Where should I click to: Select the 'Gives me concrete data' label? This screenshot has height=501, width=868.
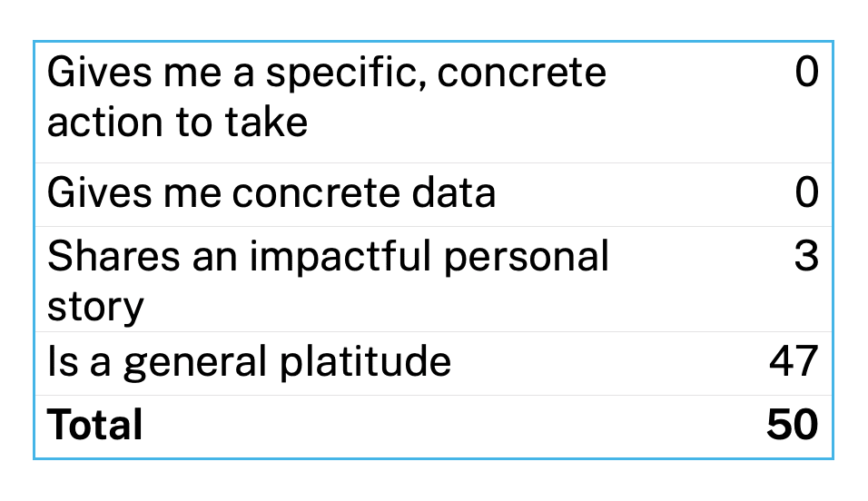tap(271, 193)
